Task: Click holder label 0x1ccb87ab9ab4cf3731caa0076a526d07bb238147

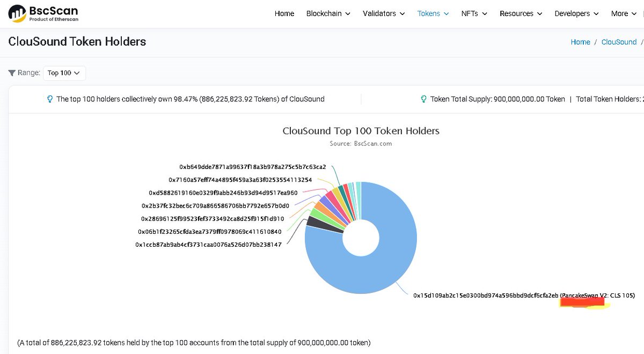Action: pos(208,245)
